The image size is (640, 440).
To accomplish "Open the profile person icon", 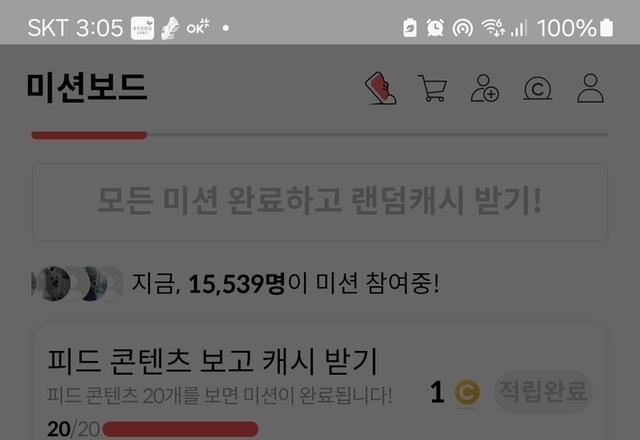I will [x=590, y=88].
